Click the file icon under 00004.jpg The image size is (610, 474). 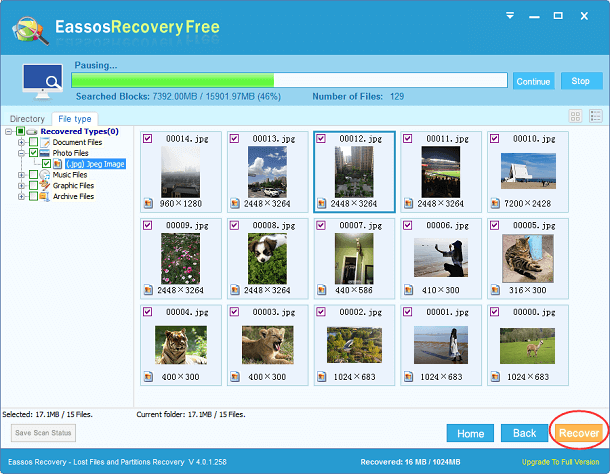148,377
